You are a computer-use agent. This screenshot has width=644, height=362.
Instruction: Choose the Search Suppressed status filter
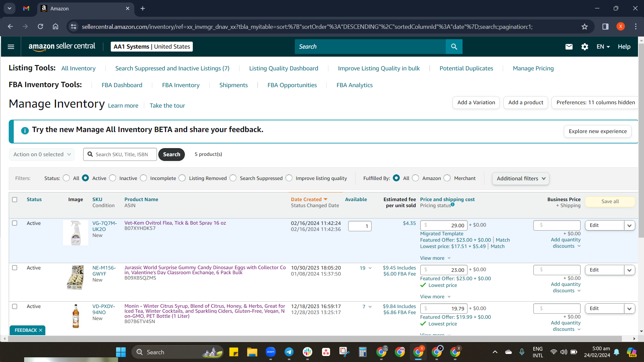point(233,178)
